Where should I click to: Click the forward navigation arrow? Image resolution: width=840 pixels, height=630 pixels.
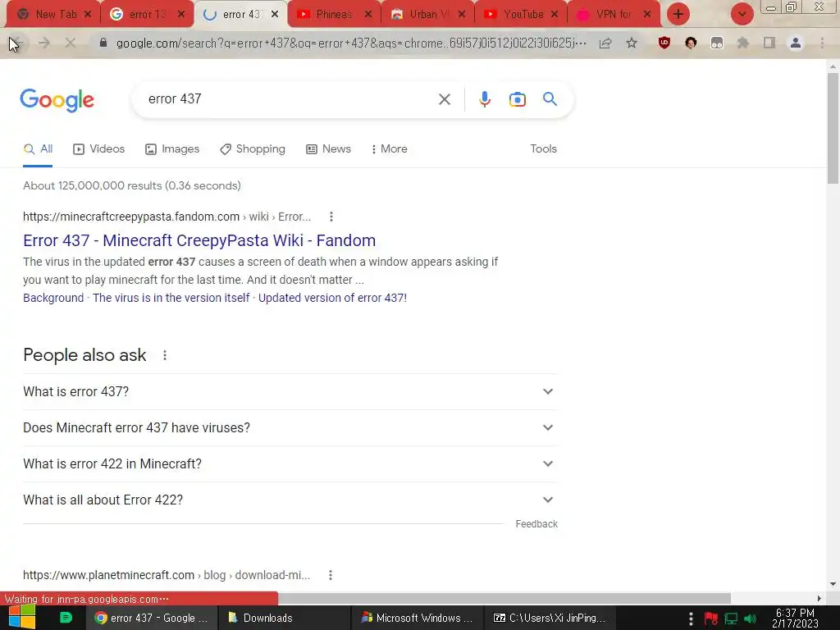44,43
